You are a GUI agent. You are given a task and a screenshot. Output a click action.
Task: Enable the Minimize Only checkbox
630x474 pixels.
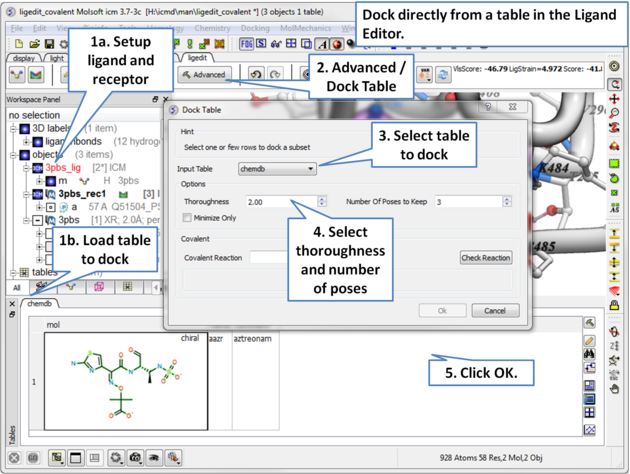click(x=188, y=218)
